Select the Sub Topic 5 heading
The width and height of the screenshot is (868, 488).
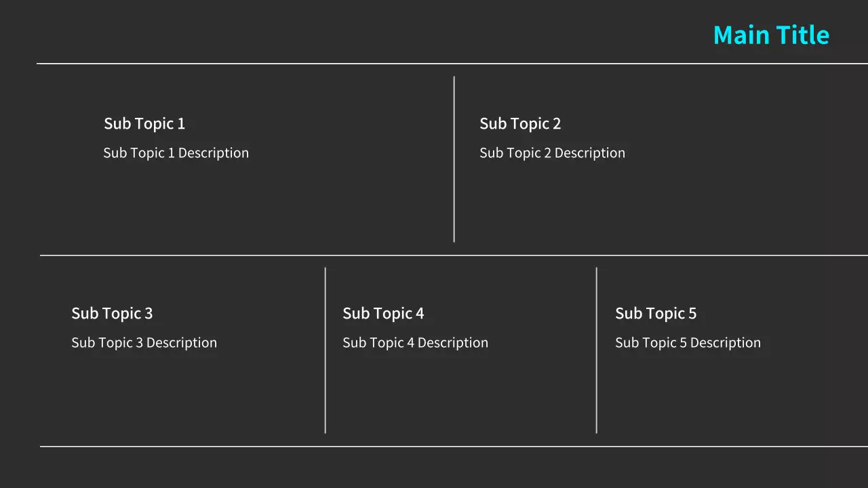pyautogui.click(x=656, y=313)
